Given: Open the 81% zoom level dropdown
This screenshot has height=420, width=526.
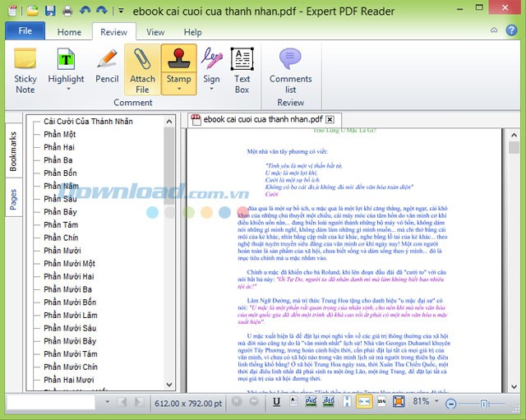Looking at the screenshot, I should (x=436, y=401).
